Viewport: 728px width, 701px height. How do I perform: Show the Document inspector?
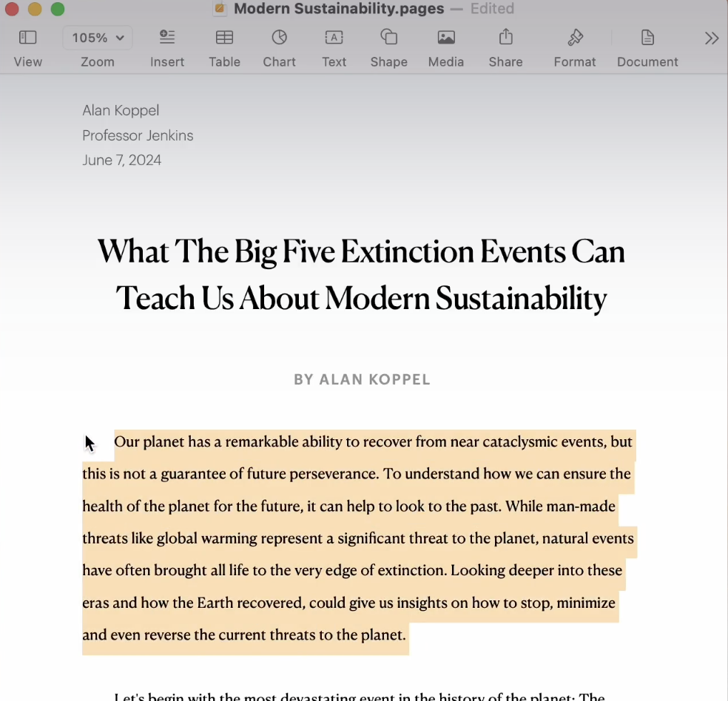[x=647, y=38]
